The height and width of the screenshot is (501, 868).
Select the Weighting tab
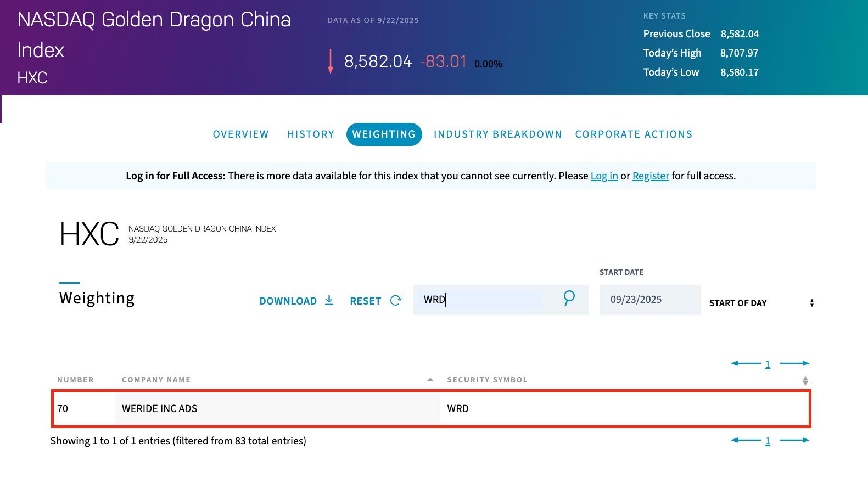tap(384, 134)
